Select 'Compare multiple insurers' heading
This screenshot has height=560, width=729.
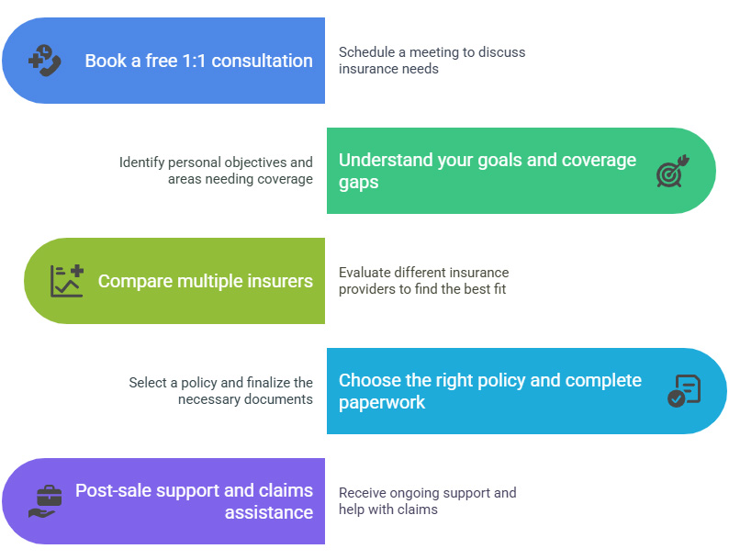[205, 281]
